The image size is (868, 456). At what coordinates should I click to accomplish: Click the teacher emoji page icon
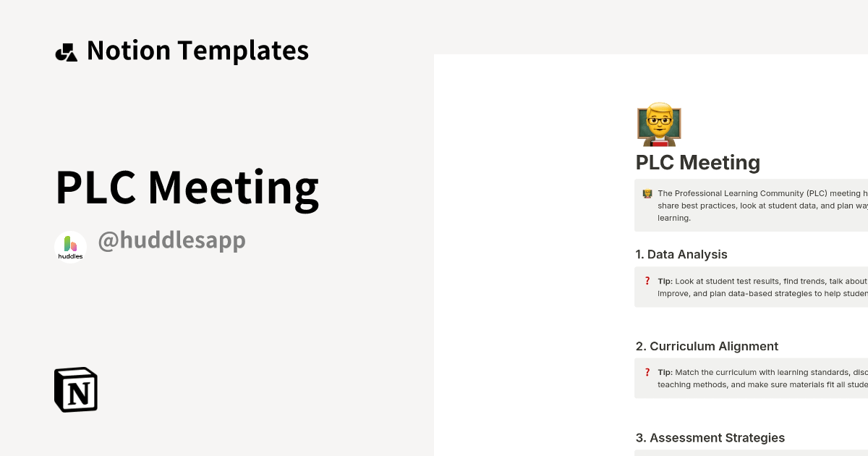[658, 124]
